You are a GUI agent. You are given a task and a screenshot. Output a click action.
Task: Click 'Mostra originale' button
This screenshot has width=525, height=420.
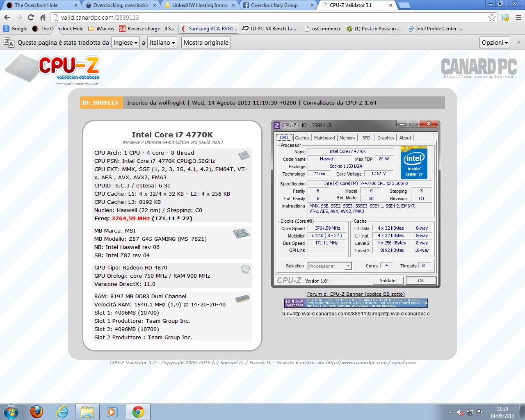[x=206, y=43]
